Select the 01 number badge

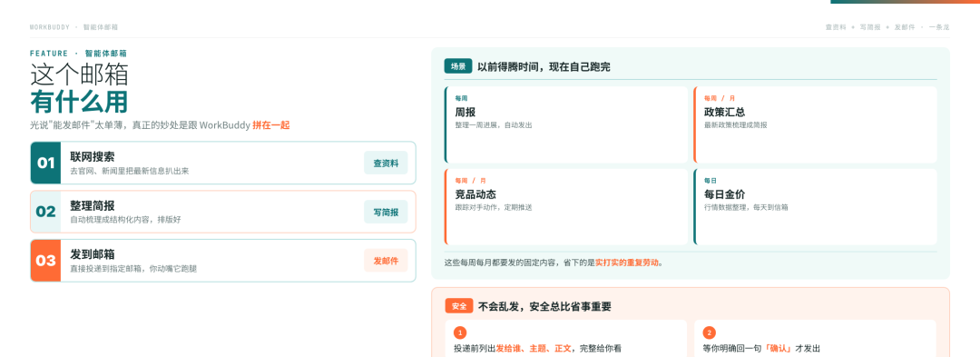tap(45, 164)
